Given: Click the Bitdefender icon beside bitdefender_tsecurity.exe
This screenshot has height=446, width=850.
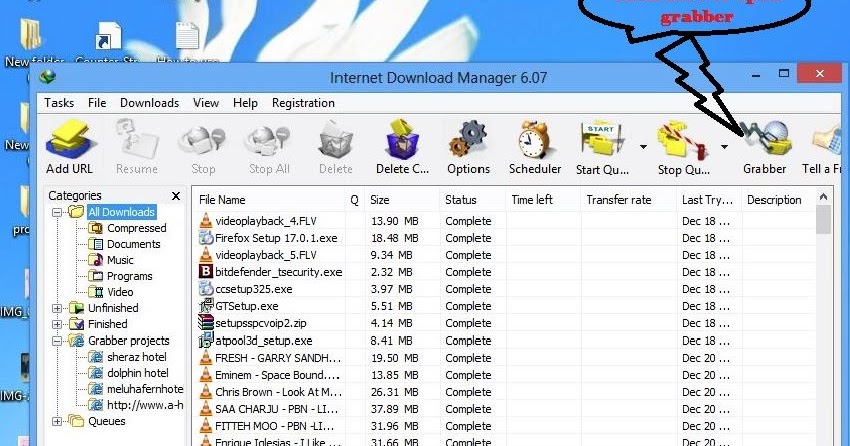Looking at the screenshot, I should (205, 272).
